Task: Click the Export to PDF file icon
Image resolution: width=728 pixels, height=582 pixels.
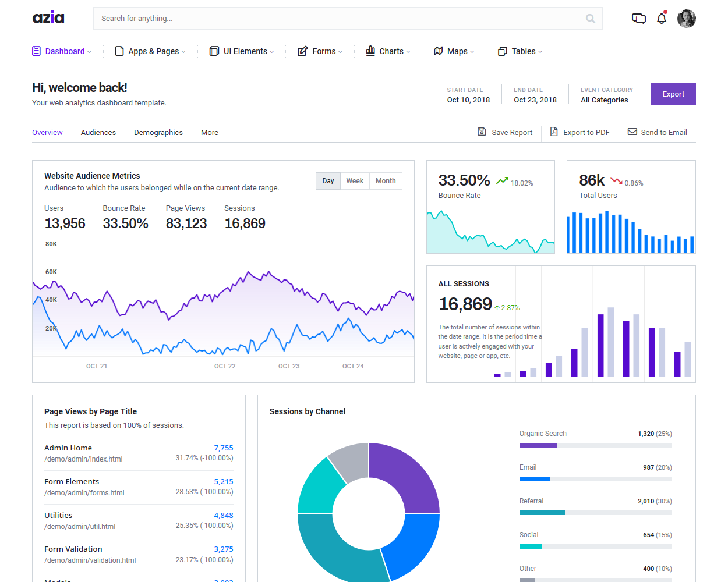Action: (x=554, y=132)
